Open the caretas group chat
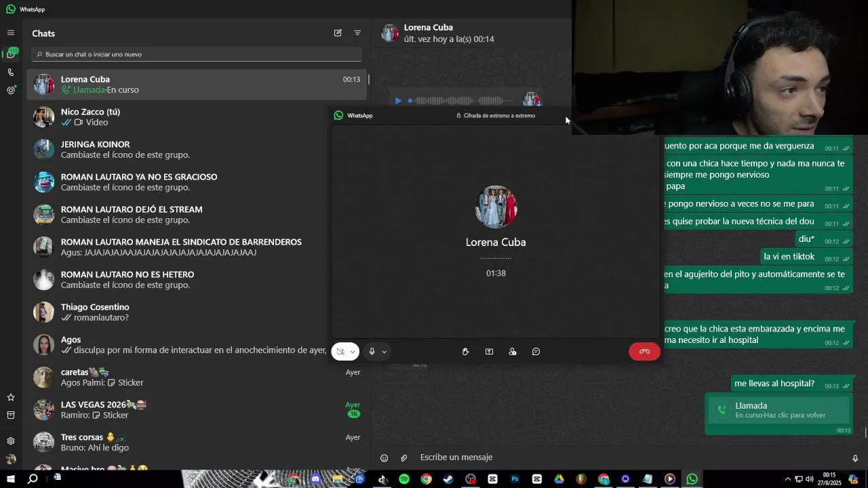 tap(197, 377)
